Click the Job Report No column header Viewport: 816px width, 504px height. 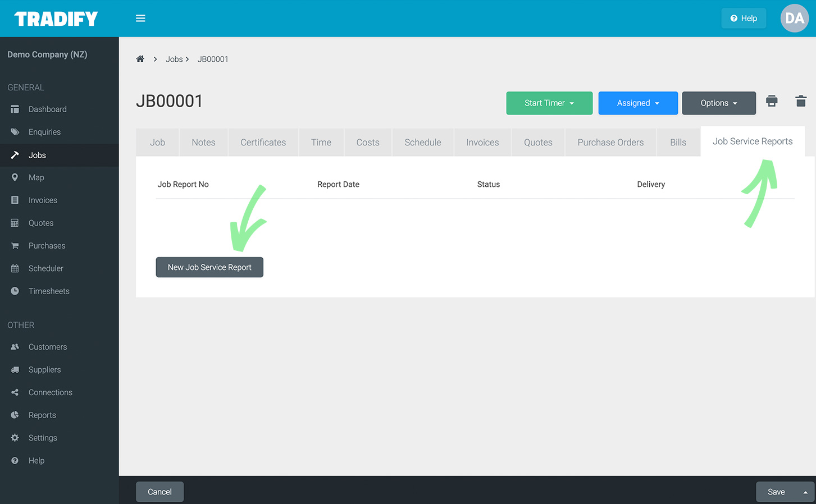pos(183,184)
